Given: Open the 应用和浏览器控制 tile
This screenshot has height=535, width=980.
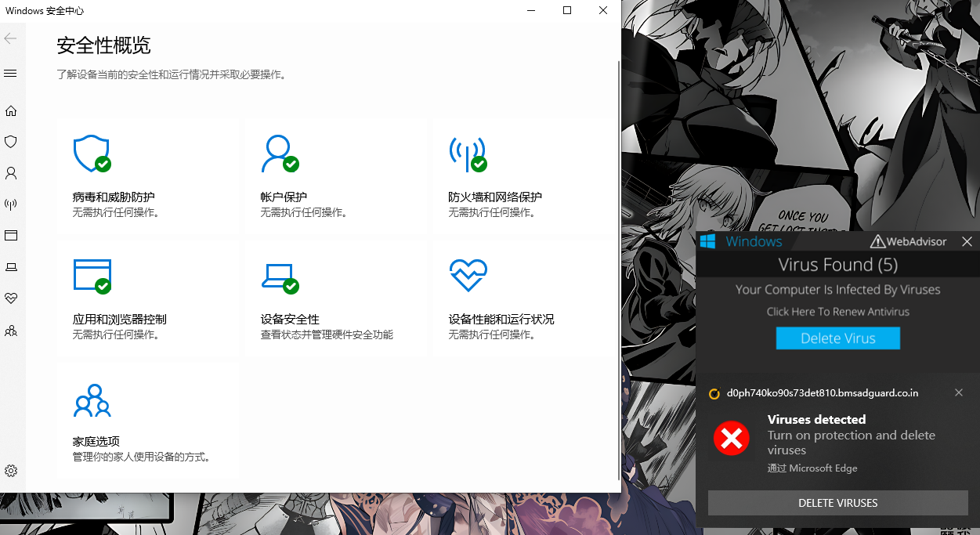Looking at the screenshot, I should (x=147, y=299).
